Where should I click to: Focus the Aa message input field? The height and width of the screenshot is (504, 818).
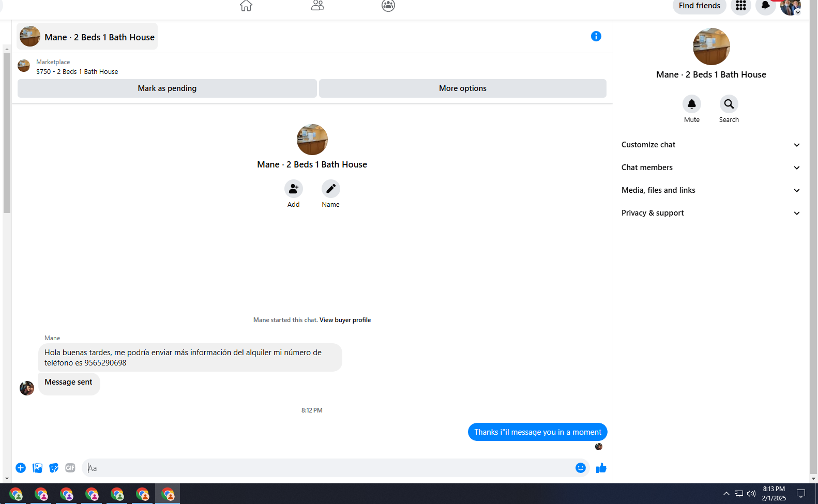[329, 468]
